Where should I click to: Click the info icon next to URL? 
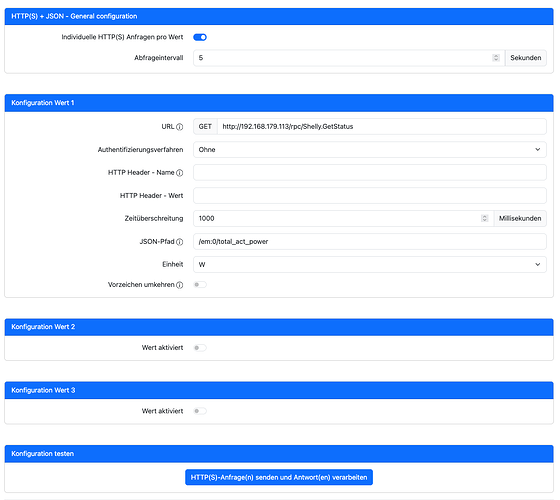pos(180,127)
